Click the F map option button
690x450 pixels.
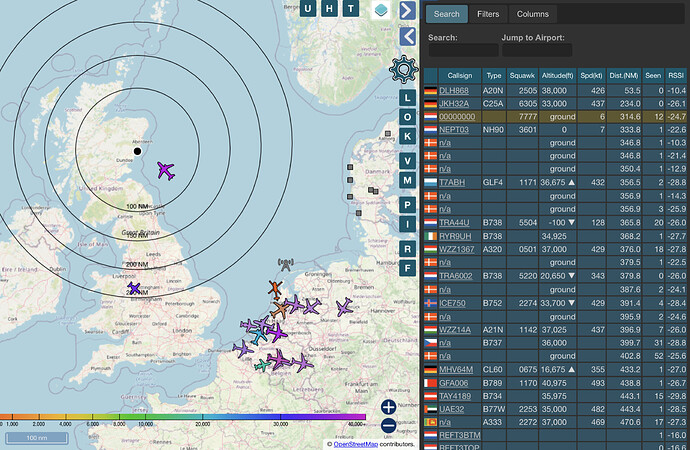407,268
